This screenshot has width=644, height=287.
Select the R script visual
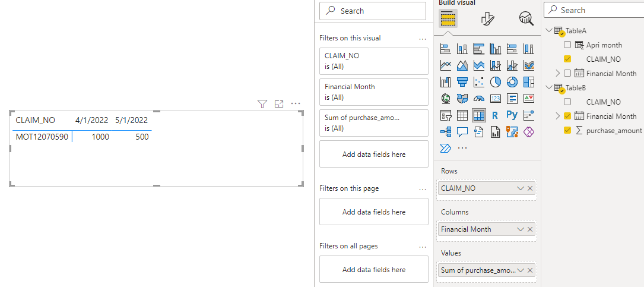pos(496,115)
